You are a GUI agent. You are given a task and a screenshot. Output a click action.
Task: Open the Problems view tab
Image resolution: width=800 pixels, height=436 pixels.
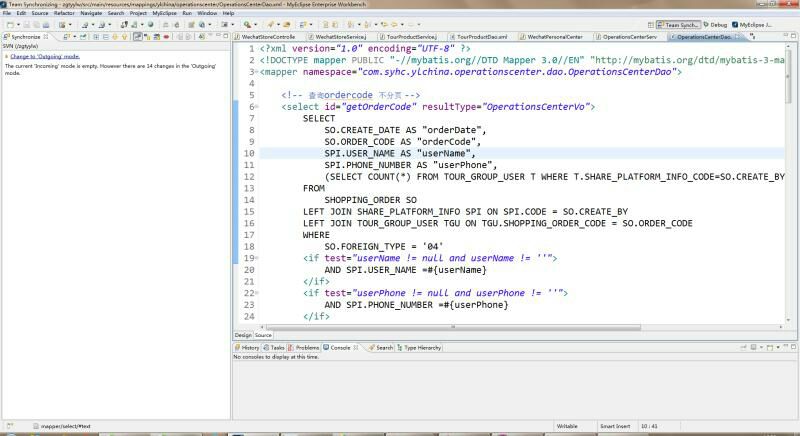coord(307,347)
